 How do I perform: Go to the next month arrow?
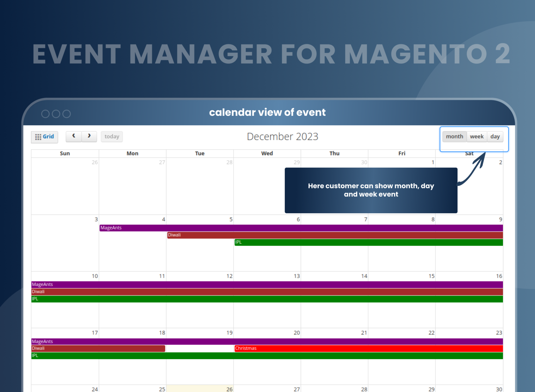tap(89, 137)
